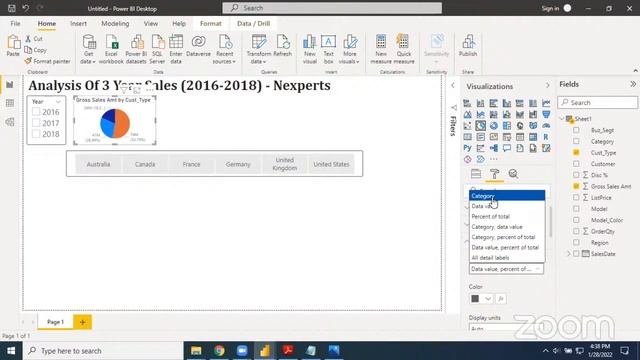Switch to Report view in left sidebar

pyautogui.click(x=10, y=84)
